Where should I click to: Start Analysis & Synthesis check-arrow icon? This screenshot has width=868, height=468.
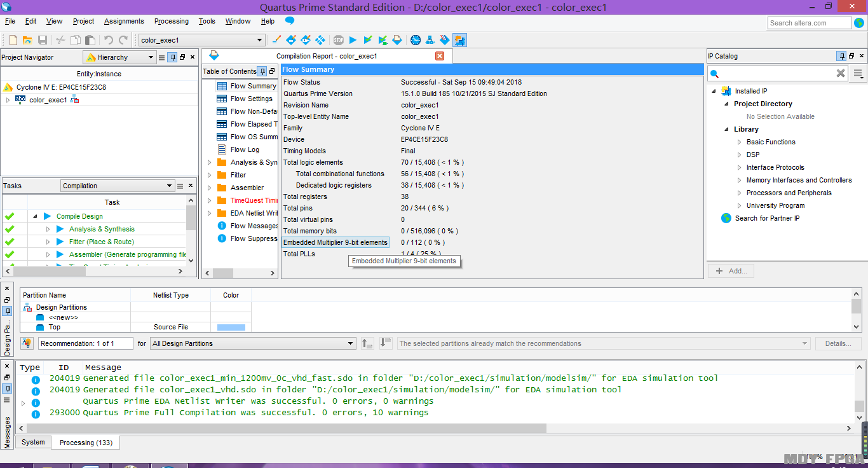(368, 40)
